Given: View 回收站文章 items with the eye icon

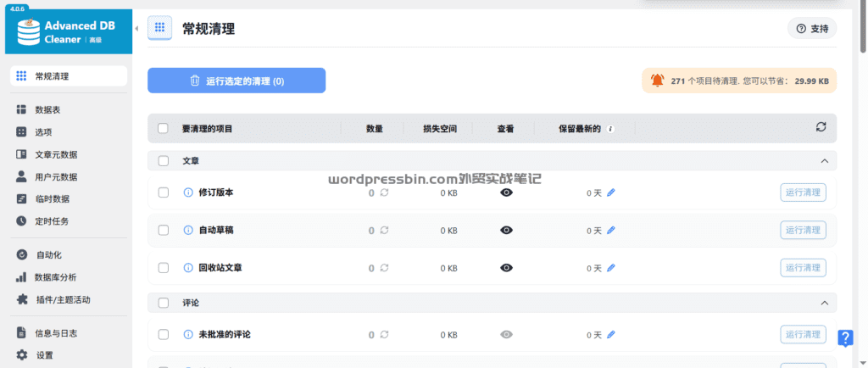Looking at the screenshot, I should pos(506,268).
